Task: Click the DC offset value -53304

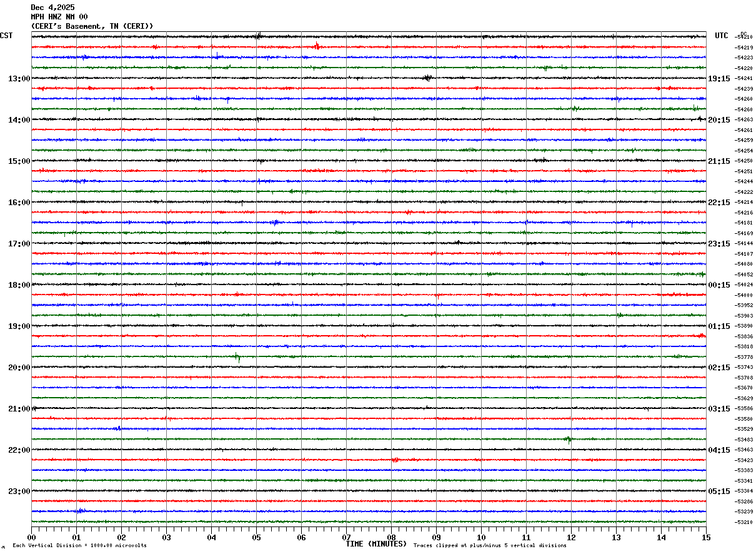Action: click(744, 491)
